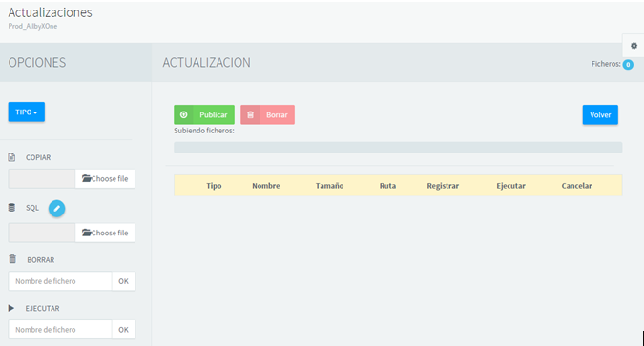Click the EJECUTAR play arrow icon
This screenshot has height=346, width=644.
click(11, 308)
